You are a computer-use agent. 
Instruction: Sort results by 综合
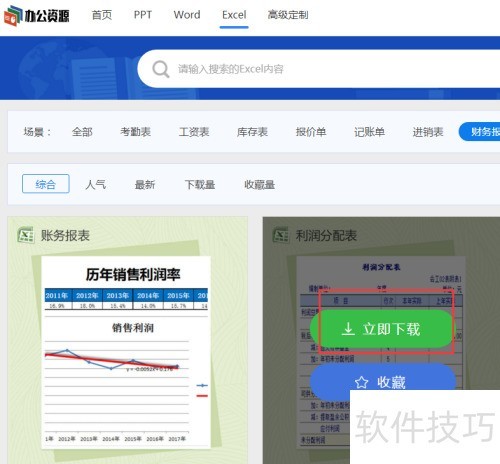(x=46, y=184)
